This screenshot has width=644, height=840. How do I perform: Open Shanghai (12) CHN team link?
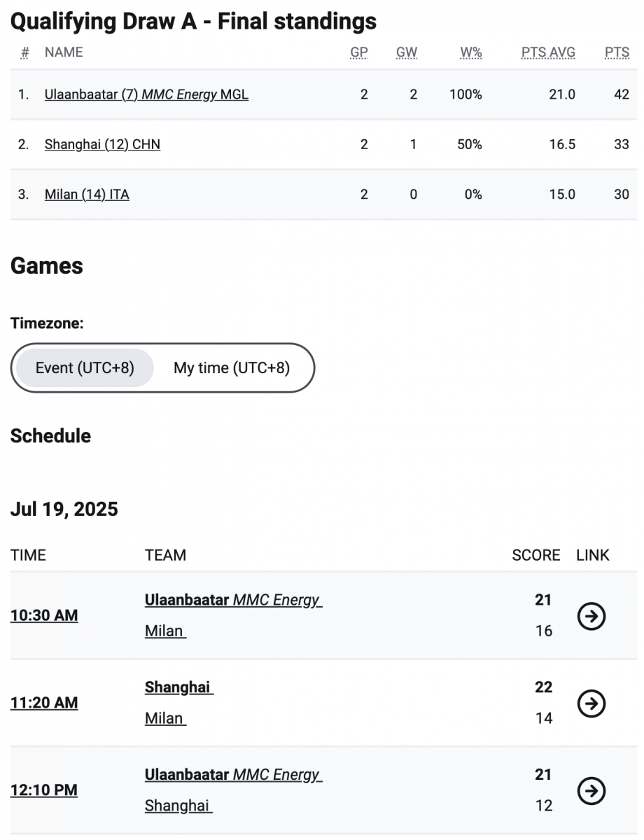click(102, 144)
